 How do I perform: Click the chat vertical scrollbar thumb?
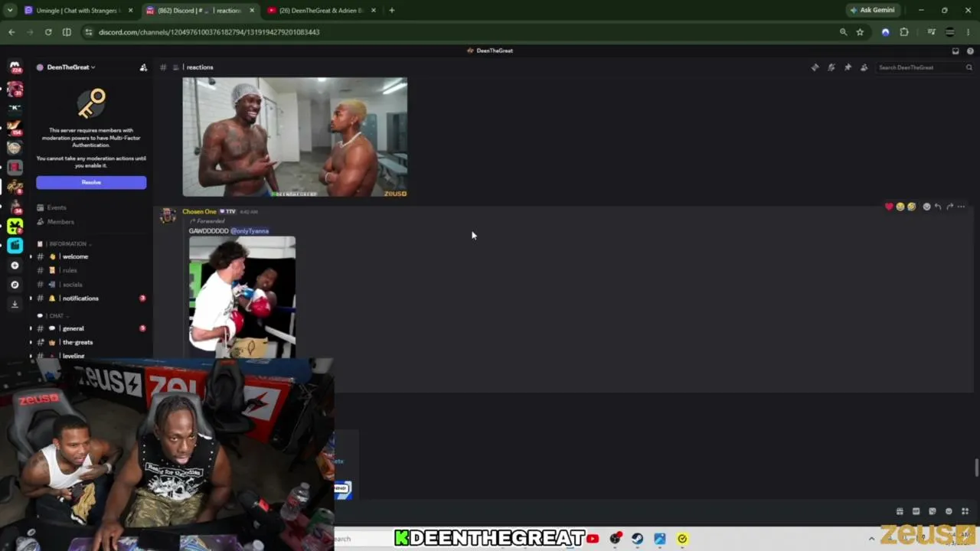pyautogui.click(x=976, y=467)
